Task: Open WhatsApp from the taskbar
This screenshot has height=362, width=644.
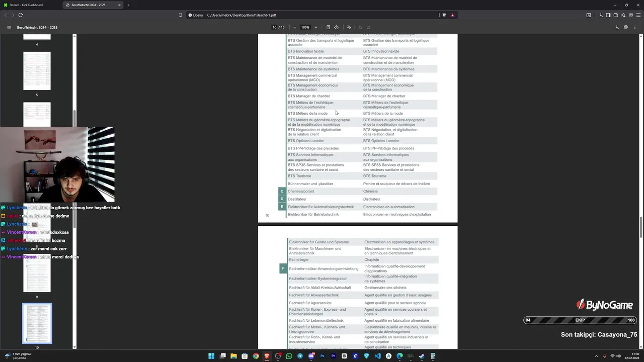Action: tap(289, 356)
